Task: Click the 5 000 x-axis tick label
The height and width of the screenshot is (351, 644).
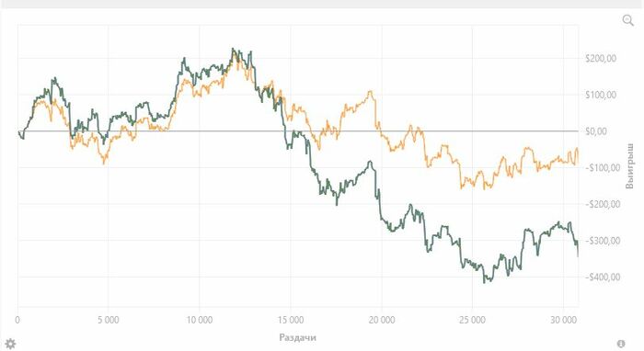Action: (x=109, y=320)
